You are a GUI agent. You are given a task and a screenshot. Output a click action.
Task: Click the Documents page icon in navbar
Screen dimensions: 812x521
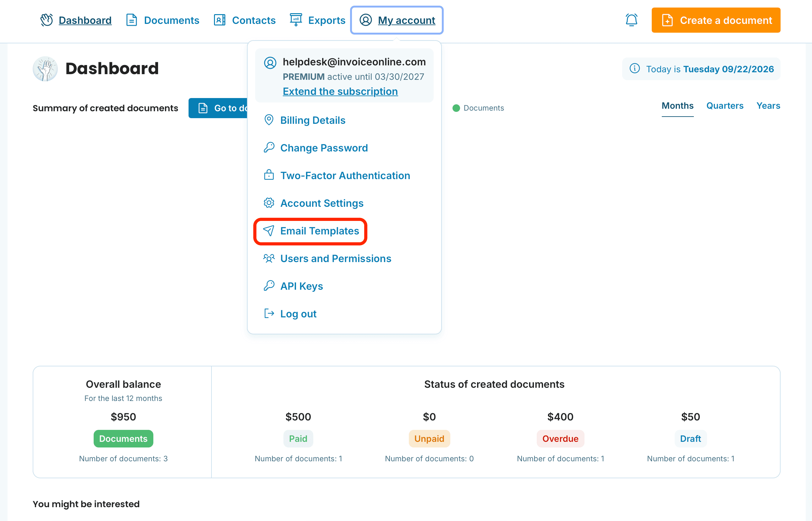pyautogui.click(x=132, y=20)
